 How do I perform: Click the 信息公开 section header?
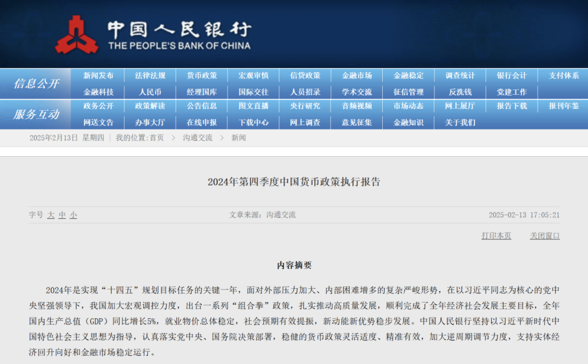(36, 83)
